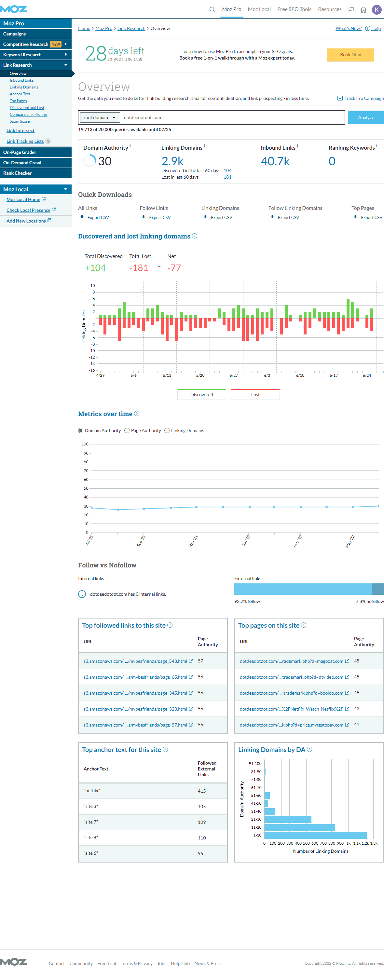This screenshot has width=384, height=980.
Task: Open help icon beside Discovered and lost linking domains
Action: point(195,236)
